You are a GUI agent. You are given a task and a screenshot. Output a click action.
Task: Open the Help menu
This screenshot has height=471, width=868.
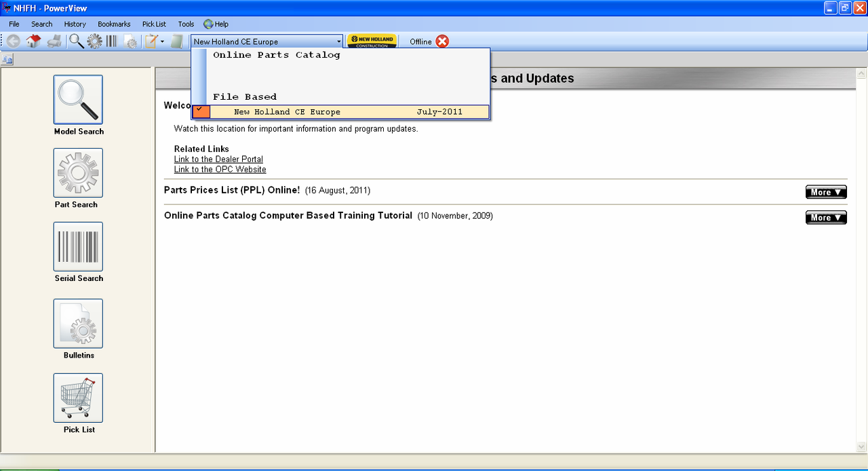(x=216, y=24)
